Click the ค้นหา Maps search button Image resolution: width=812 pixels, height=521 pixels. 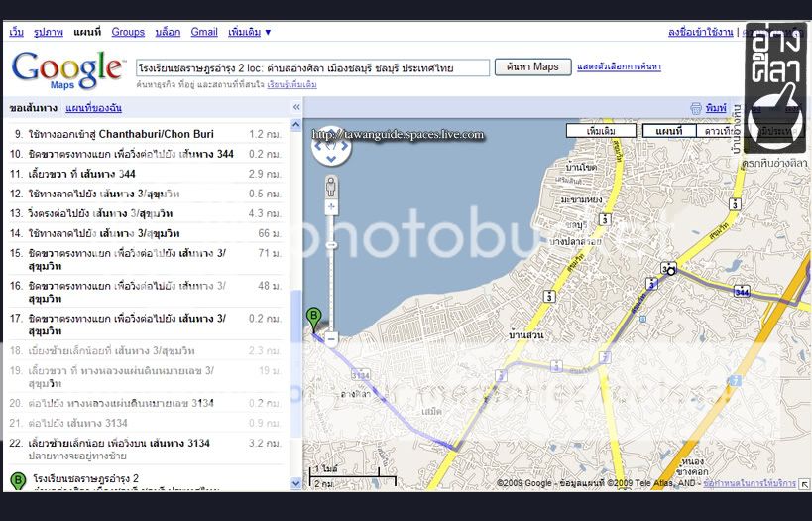(x=532, y=66)
